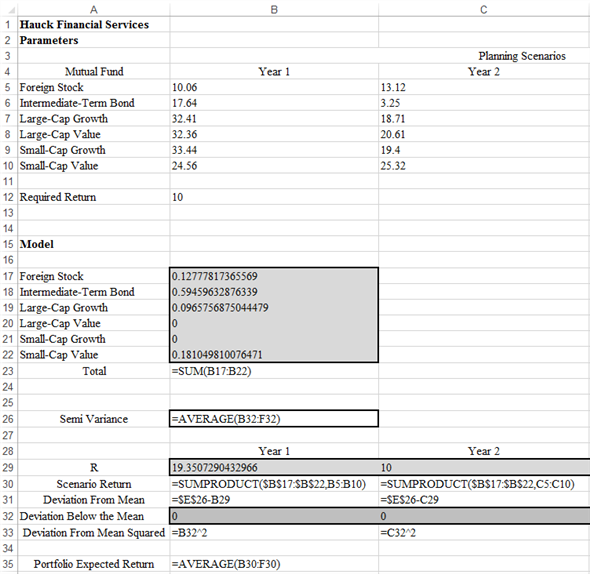Select column C header
The width and height of the screenshot is (590, 574).
[x=484, y=10]
